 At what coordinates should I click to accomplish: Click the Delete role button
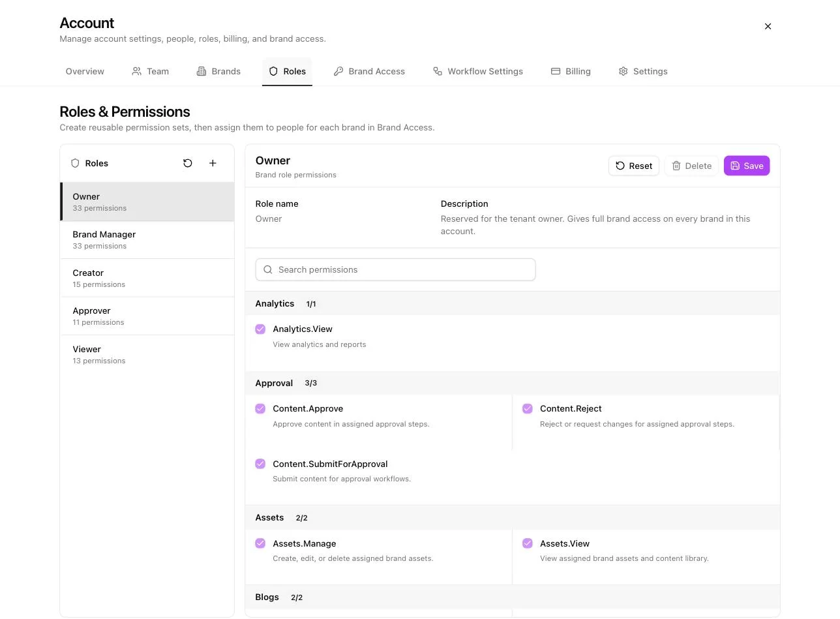click(x=691, y=166)
